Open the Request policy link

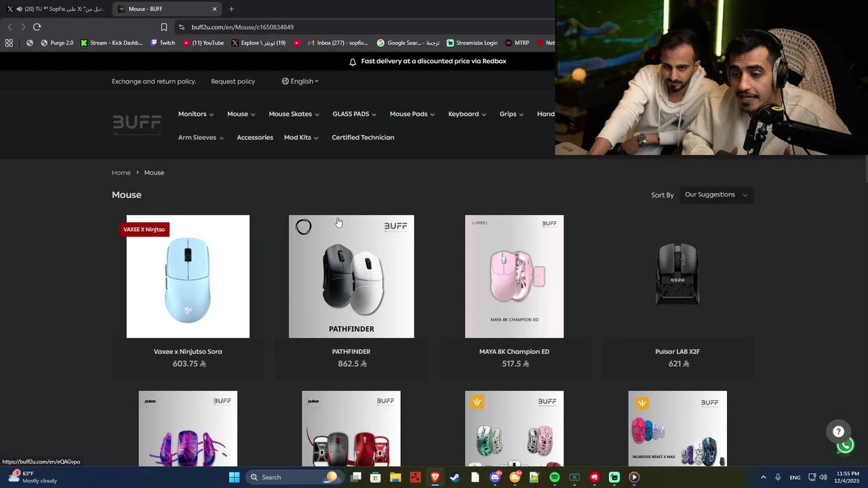tap(233, 81)
